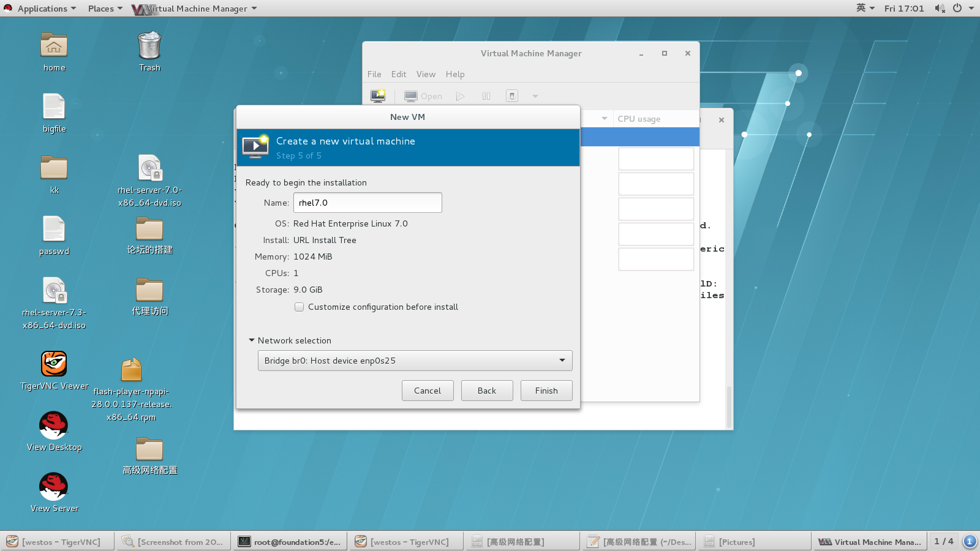Image resolution: width=980 pixels, height=551 pixels.
Task: Click the Shut Down toolbar icon
Action: click(512, 96)
